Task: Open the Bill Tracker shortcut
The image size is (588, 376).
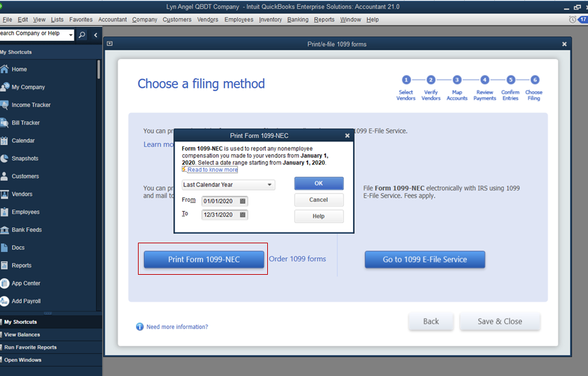Action: coord(25,123)
